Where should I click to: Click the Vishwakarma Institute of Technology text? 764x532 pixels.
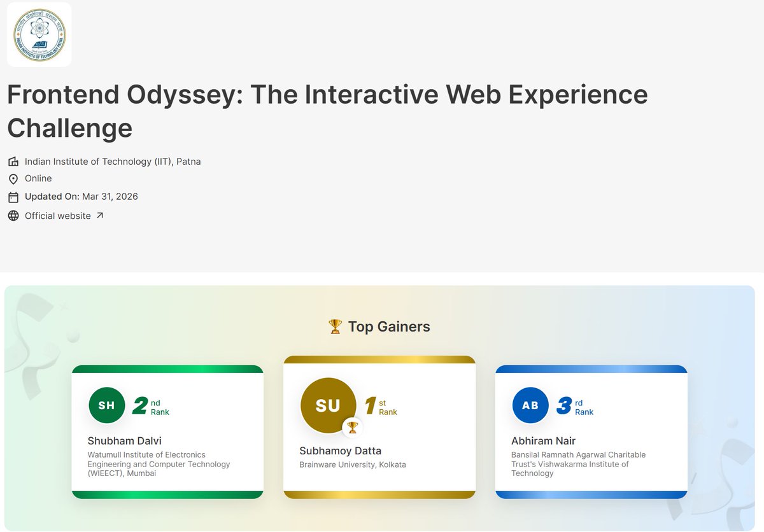pyautogui.click(x=579, y=464)
